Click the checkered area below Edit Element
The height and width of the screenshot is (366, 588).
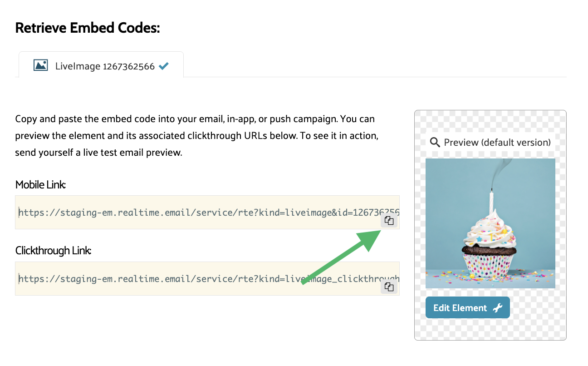pos(490,329)
